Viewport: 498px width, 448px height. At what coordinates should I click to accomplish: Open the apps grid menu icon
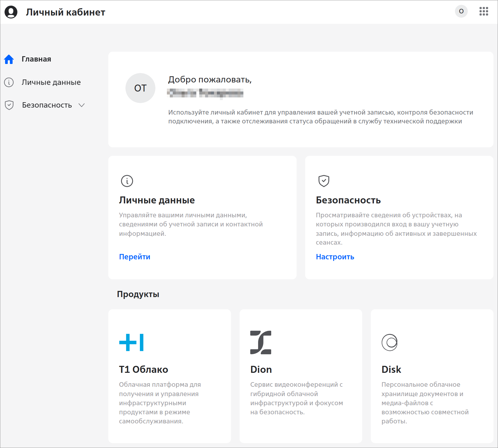pyautogui.click(x=484, y=11)
